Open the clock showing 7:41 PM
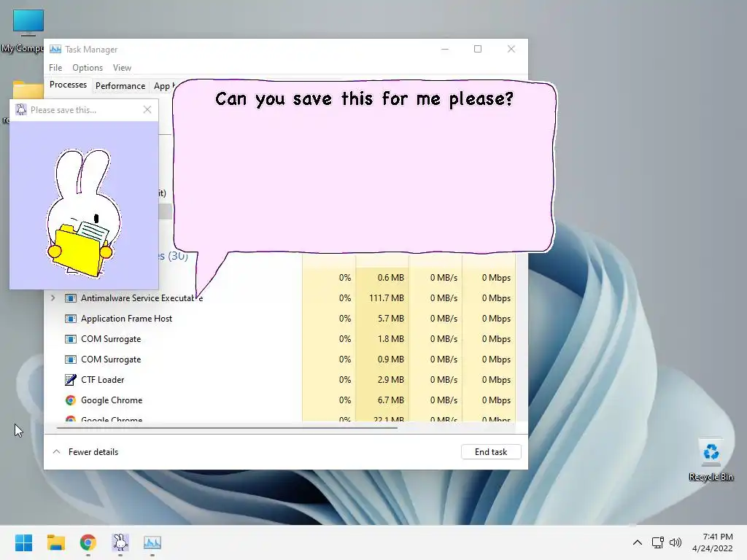Viewport: 747px width, 560px height. (x=718, y=537)
